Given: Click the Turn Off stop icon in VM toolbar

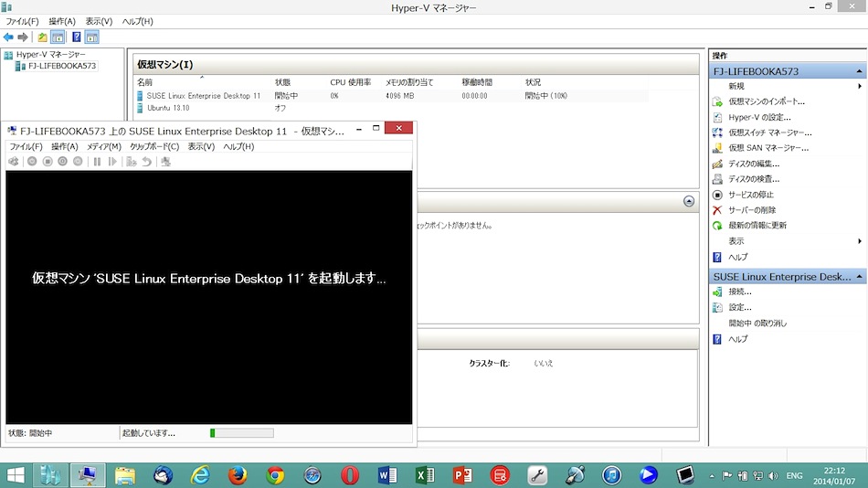Looking at the screenshot, I should (x=48, y=161).
